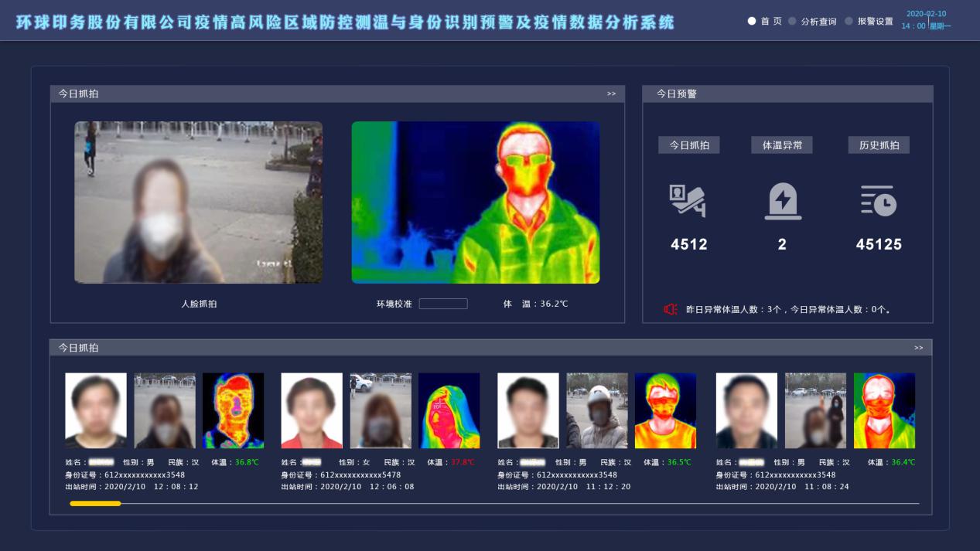Click the 体温异常 statistic label button
980x551 pixels.
click(x=782, y=145)
